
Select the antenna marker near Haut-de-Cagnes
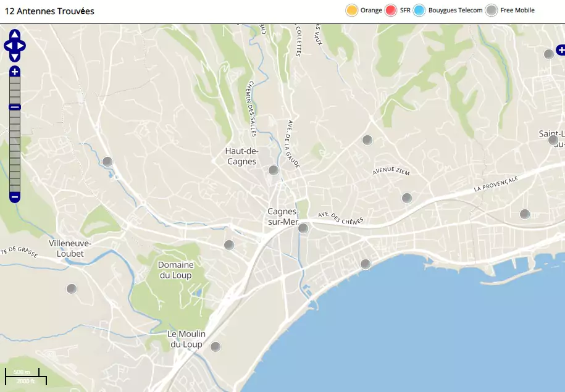(274, 170)
